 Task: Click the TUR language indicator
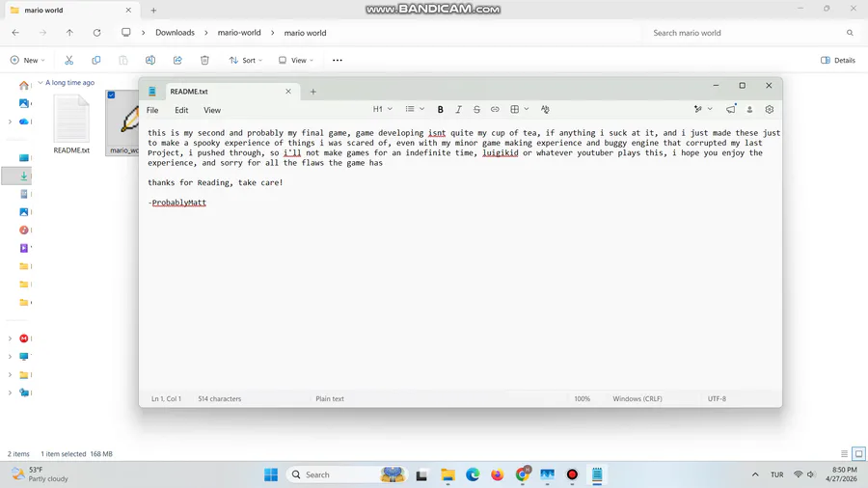[x=777, y=474]
